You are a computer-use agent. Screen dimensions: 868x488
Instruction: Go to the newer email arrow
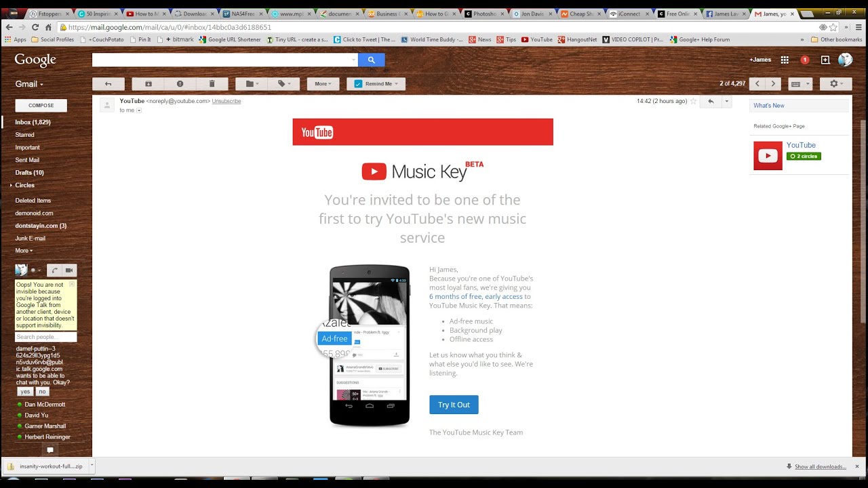tap(757, 83)
